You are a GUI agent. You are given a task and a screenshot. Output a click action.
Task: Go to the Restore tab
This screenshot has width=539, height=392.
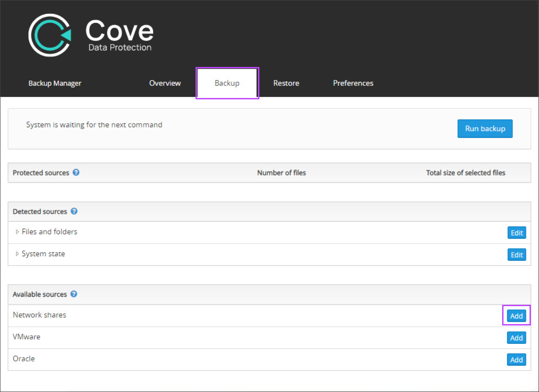click(x=286, y=83)
